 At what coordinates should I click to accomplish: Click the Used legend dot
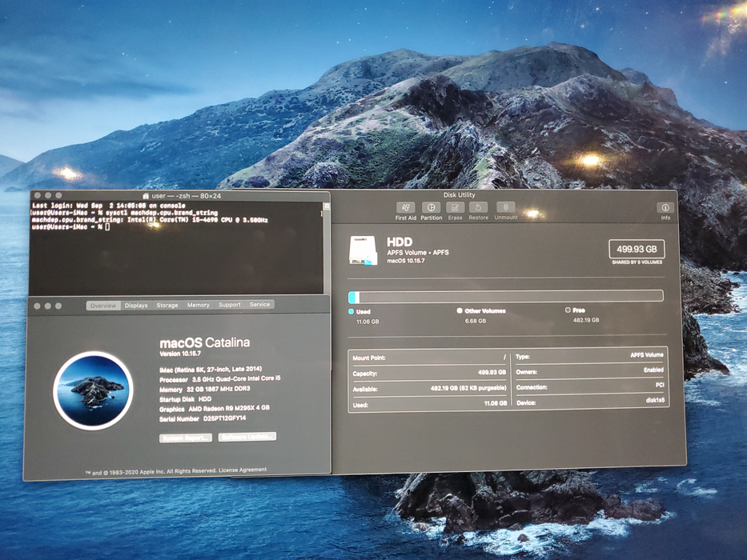pyautogui.click(x=351, y=311)
